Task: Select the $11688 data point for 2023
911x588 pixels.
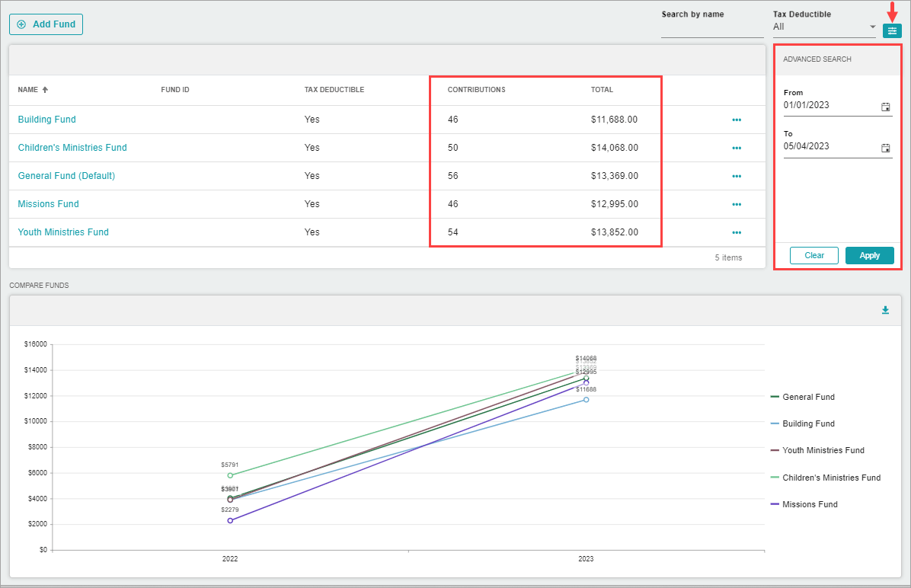Action: coord(587,400)
